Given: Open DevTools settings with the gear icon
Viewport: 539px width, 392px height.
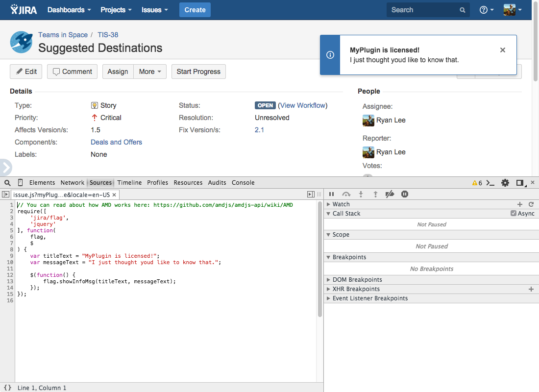Looking at the screenshot, I should [x=505, y=182].
